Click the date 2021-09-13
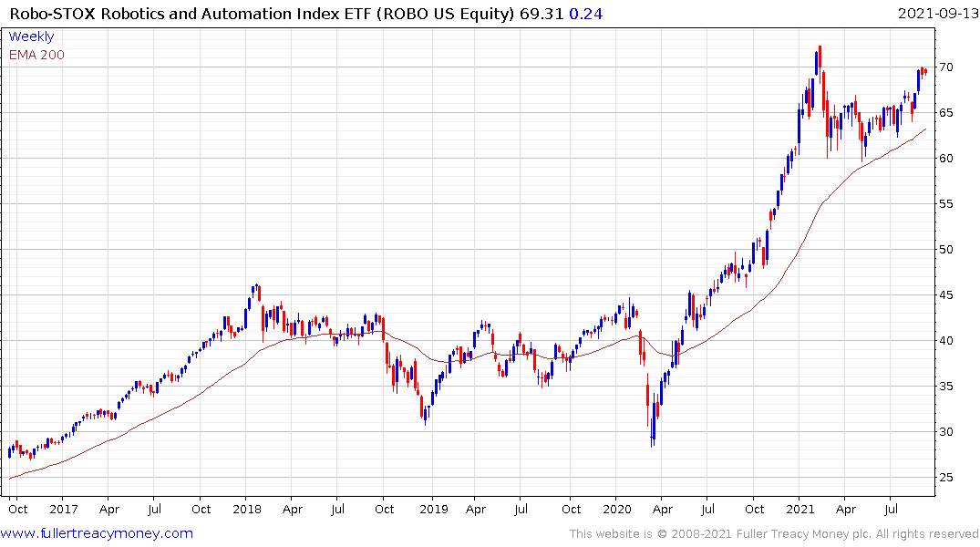This screenshot has width=980, height=547. pos(937,13)
